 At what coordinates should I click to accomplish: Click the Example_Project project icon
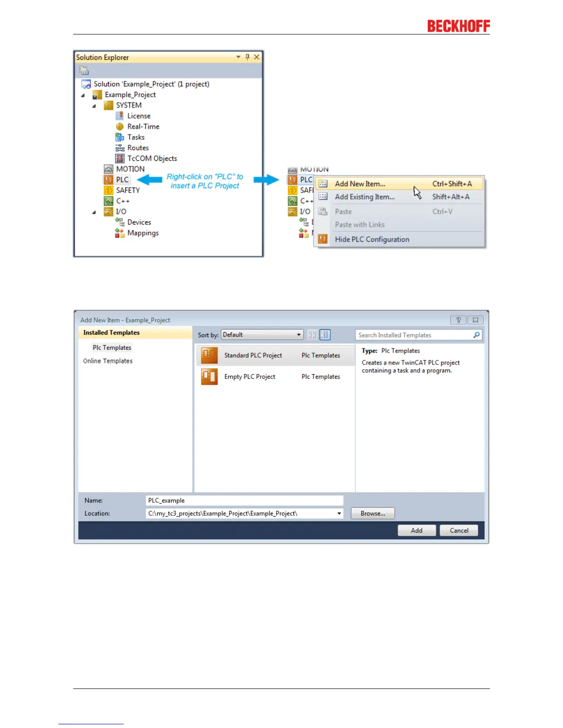click(x=97, y=95)
